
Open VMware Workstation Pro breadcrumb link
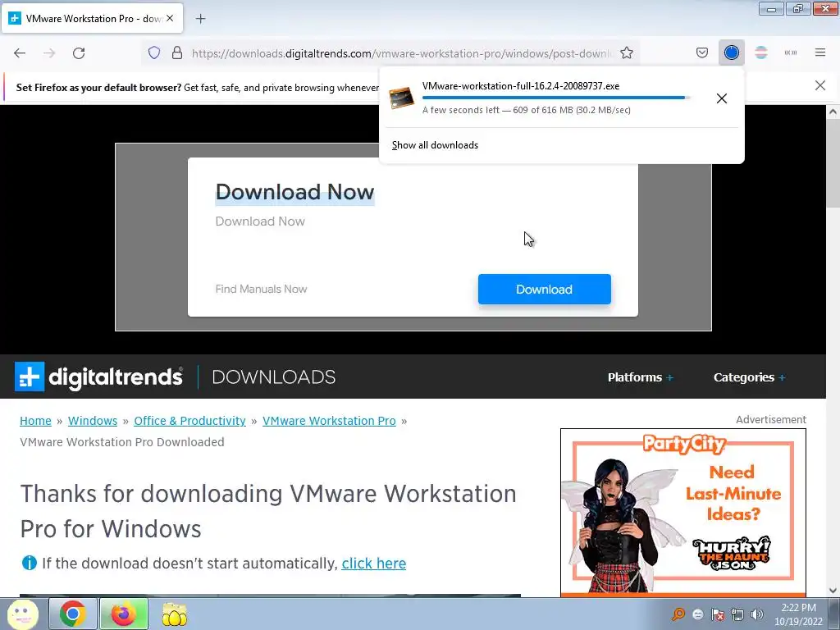click(x=329, y=421)
